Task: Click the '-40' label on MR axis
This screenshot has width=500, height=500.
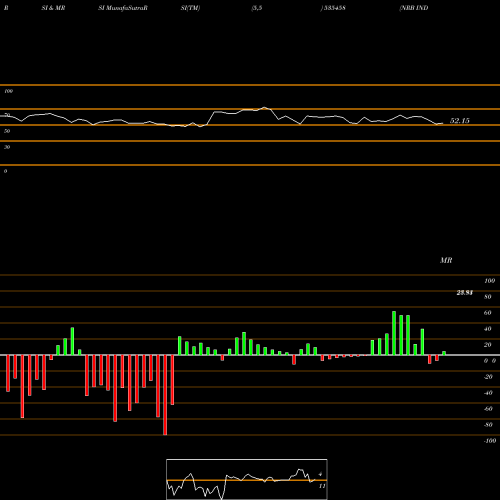Action: click(x=488, y=393)
